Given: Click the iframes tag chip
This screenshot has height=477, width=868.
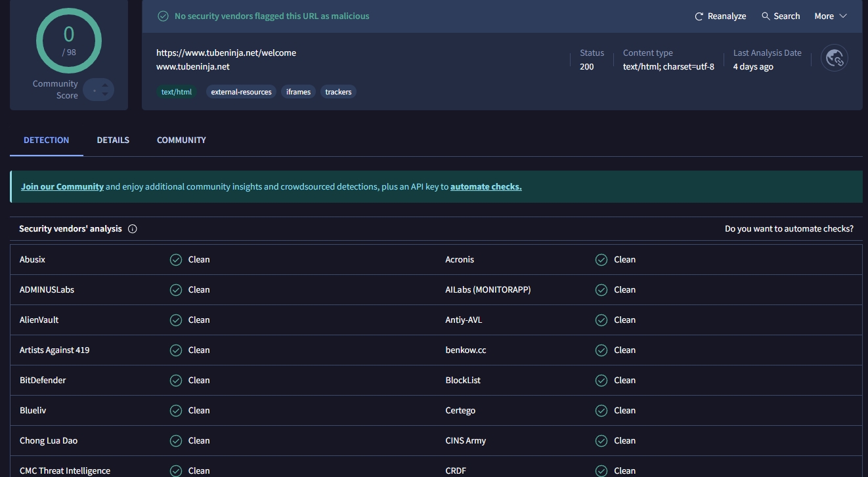Looking at the screenshot, I should [x=298, y=93].
